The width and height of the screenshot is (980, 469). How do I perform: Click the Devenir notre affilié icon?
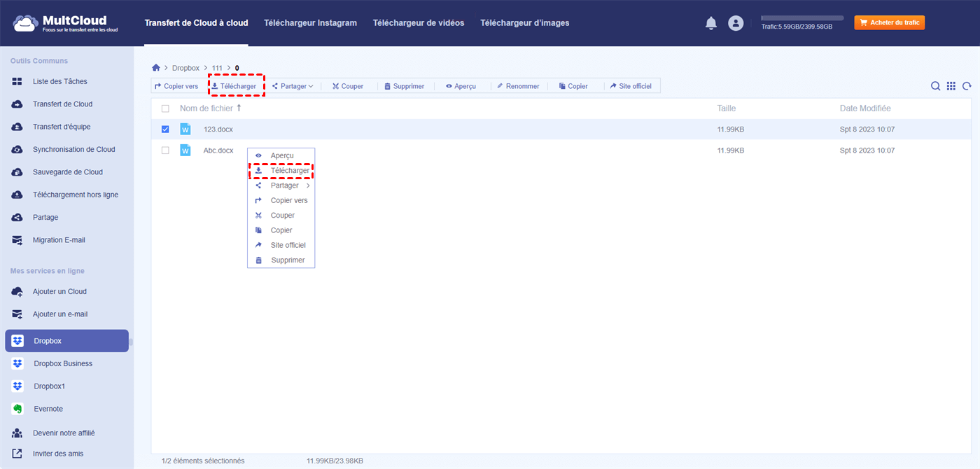coord(17,433)
